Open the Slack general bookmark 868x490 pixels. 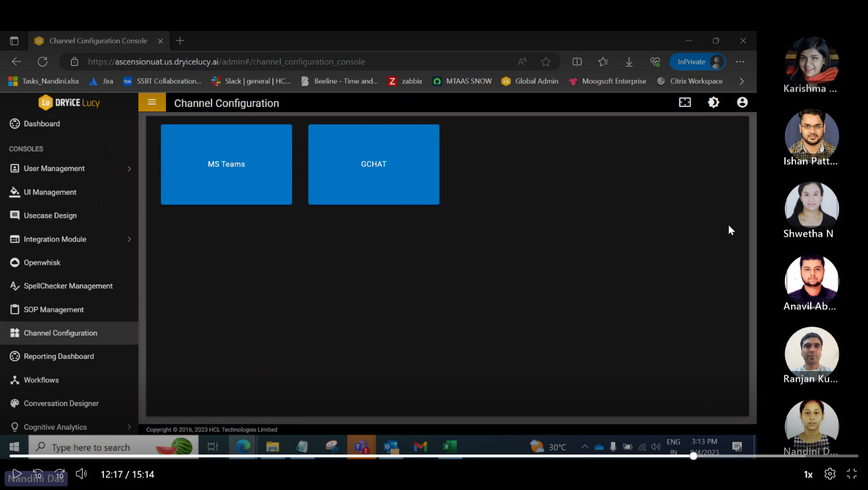coord(251,81)
